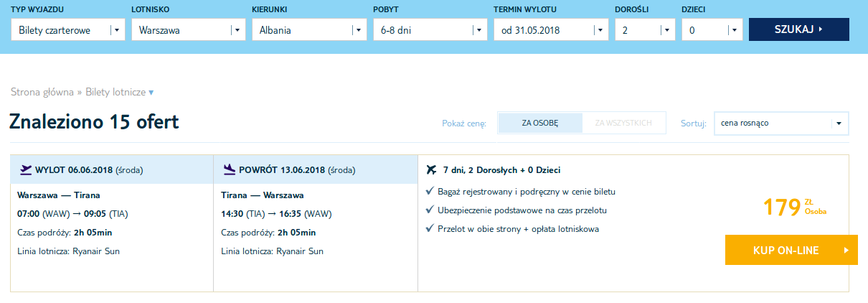Switch price display to ZA WSZYSTKICH

pos(623,123)
